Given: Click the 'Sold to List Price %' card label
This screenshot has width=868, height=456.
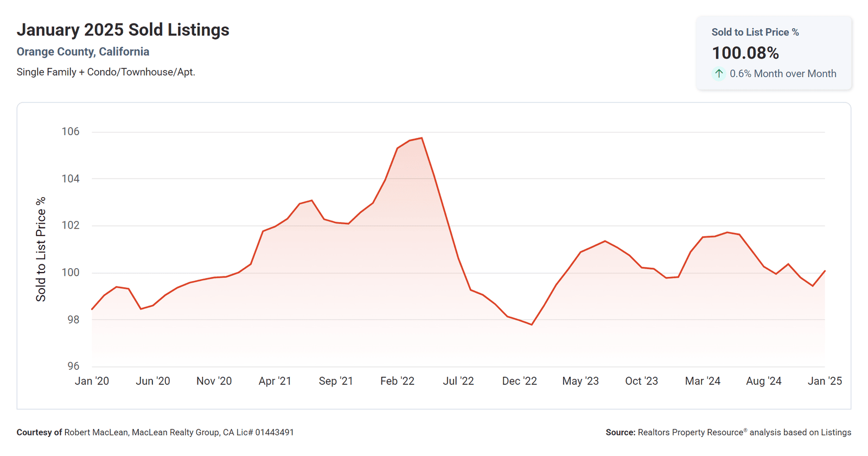Looking at the screenshot, I should [x=755, y=32].
